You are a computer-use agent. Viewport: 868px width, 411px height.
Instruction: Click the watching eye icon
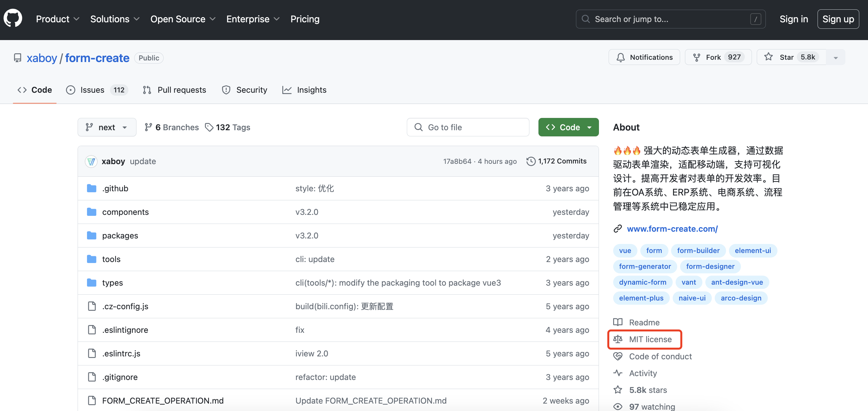click(618, 406)
